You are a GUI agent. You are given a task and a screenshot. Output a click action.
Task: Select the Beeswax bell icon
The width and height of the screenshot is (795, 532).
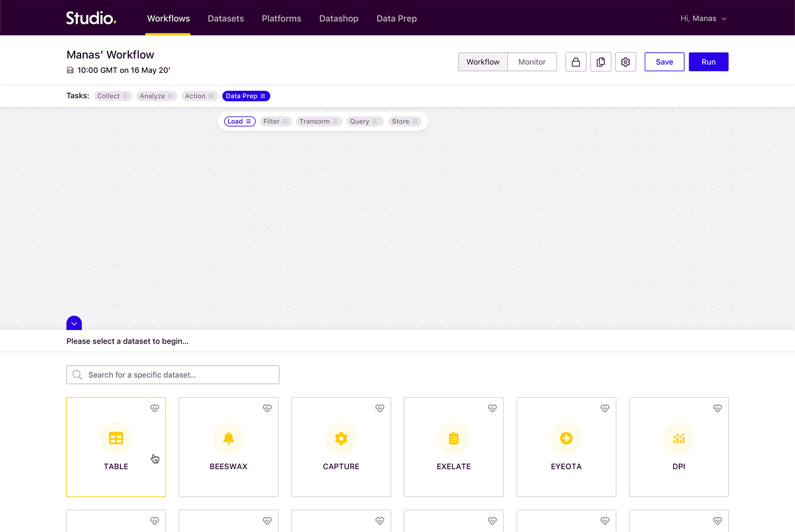coord(228,438)
